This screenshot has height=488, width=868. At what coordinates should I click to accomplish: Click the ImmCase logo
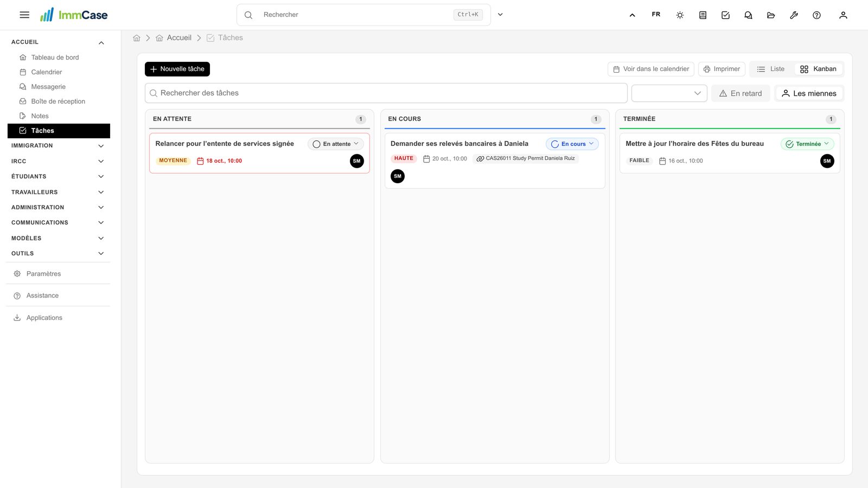click(74, 15)
